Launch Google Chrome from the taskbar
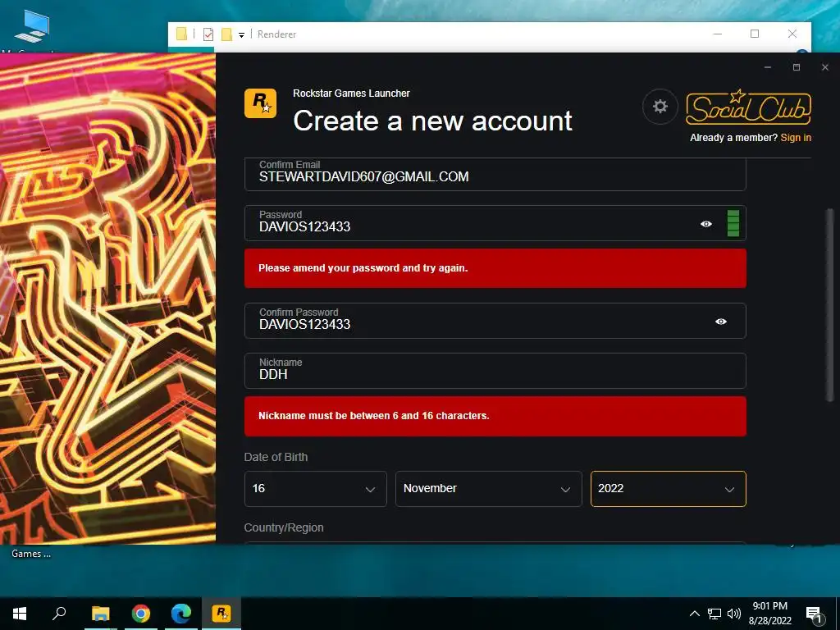 tap(141, 614)
